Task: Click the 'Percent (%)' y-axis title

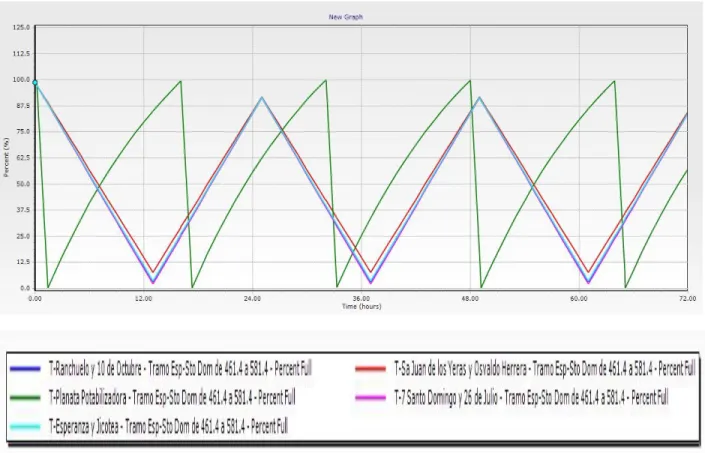Action: click(6, 157)
